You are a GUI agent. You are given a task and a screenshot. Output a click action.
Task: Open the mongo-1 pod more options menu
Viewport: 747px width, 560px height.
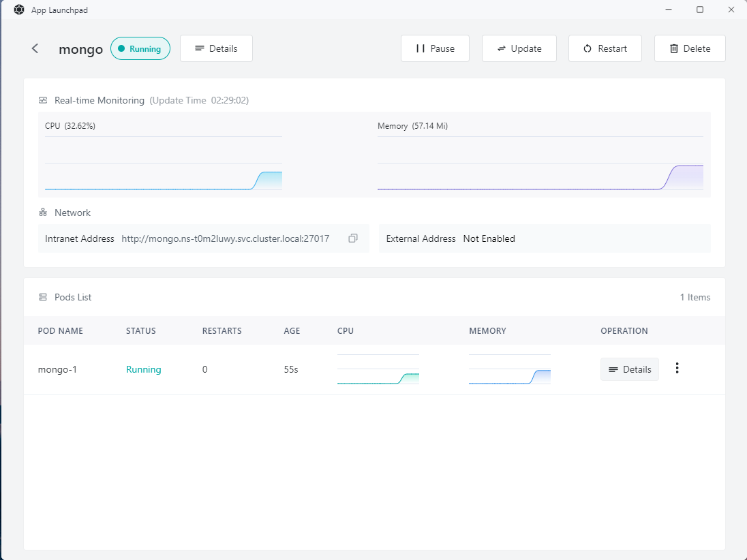pos(677,368)
